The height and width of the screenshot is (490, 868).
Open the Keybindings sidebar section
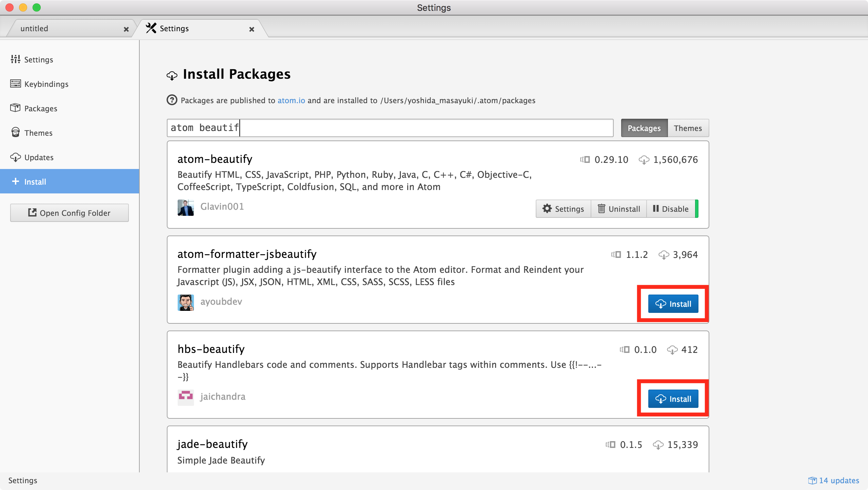click(70, 84)
